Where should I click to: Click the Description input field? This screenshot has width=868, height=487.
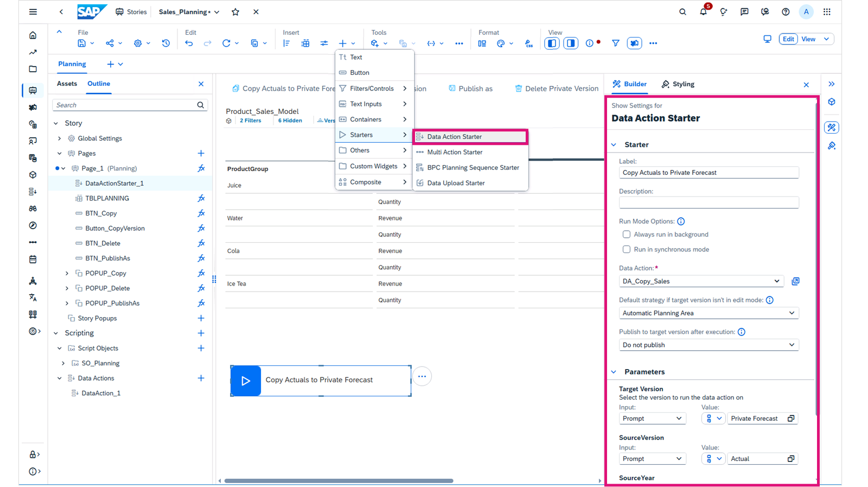point(709,203)
